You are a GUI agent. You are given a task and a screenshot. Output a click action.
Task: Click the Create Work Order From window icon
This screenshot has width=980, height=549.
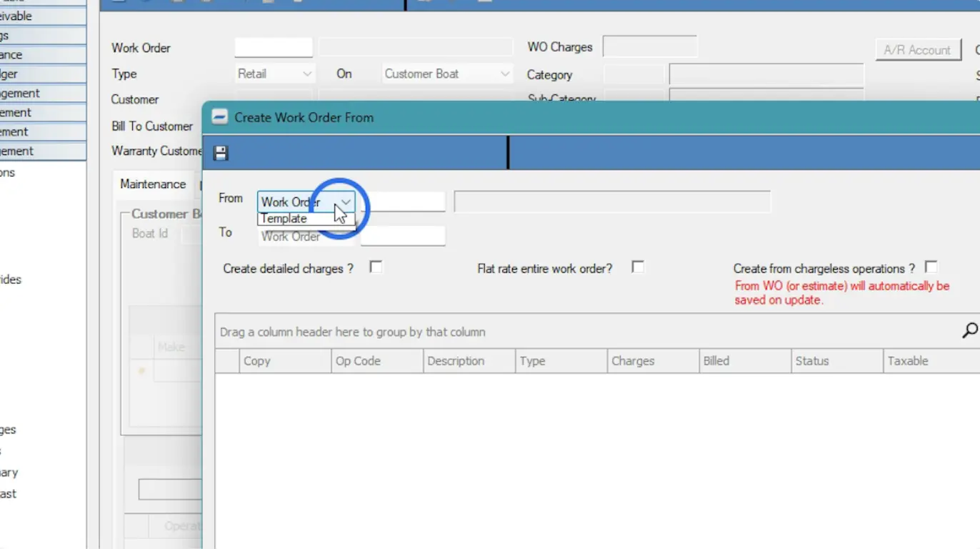pyautogui.click(x=219, y=117)
